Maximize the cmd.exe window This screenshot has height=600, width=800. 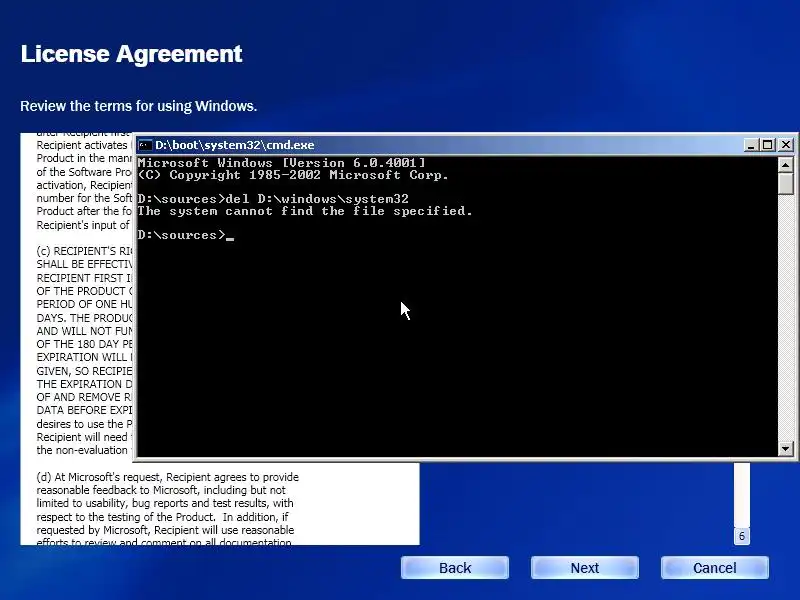767,145
